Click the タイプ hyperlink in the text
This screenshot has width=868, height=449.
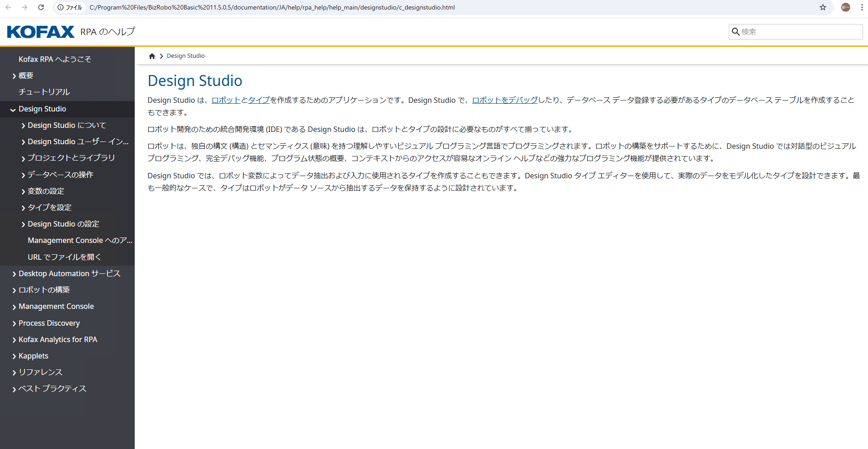(x=258, y=100)
